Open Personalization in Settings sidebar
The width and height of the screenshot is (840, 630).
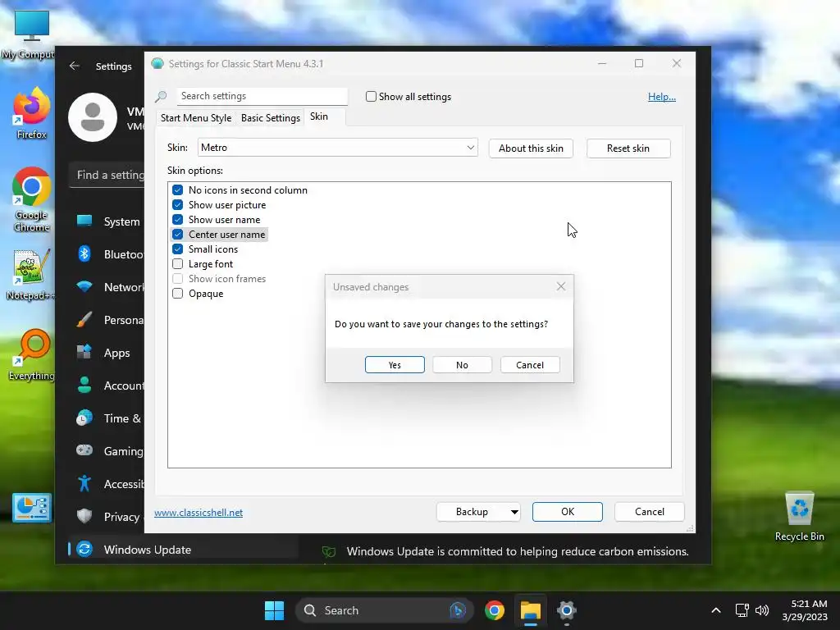tap(107, 320)
